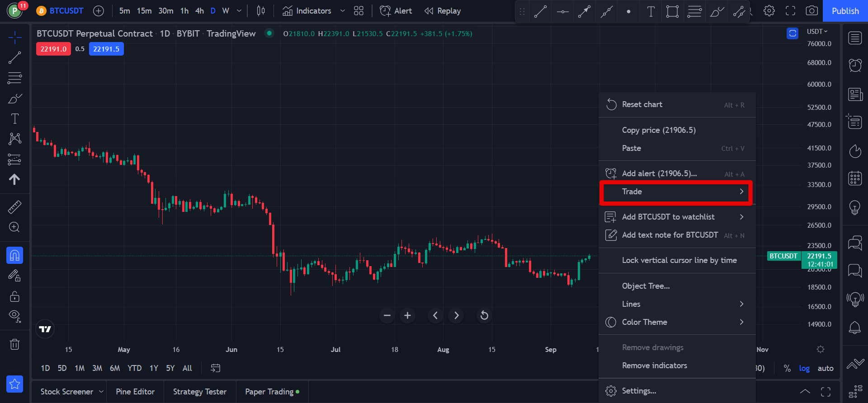The image size is (868, 403).
Task: Start bar Replay mode
Action: pyautogui.click(x=443, y=11)
